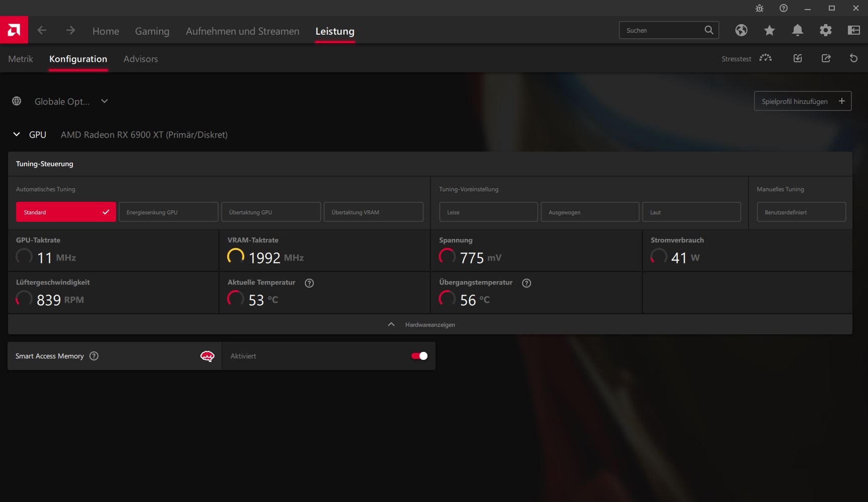This screenshot has width=868, height=502.
Task: Open the bug report icon
Action: 759,8
